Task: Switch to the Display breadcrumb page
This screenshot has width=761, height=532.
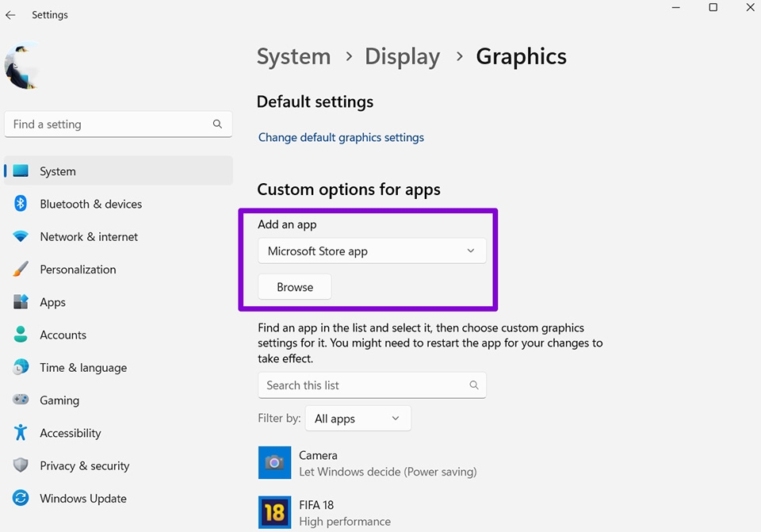Action: pos(402,56)
